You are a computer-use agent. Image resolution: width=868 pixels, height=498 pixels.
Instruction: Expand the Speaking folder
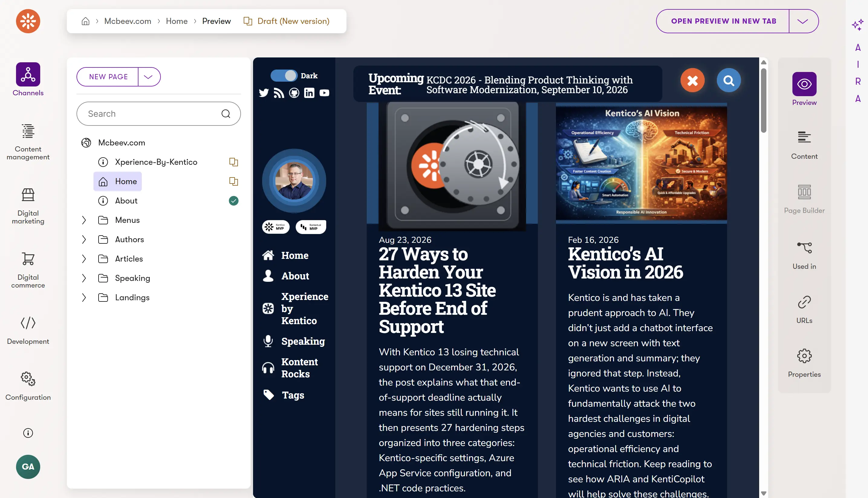click(84, 278)
